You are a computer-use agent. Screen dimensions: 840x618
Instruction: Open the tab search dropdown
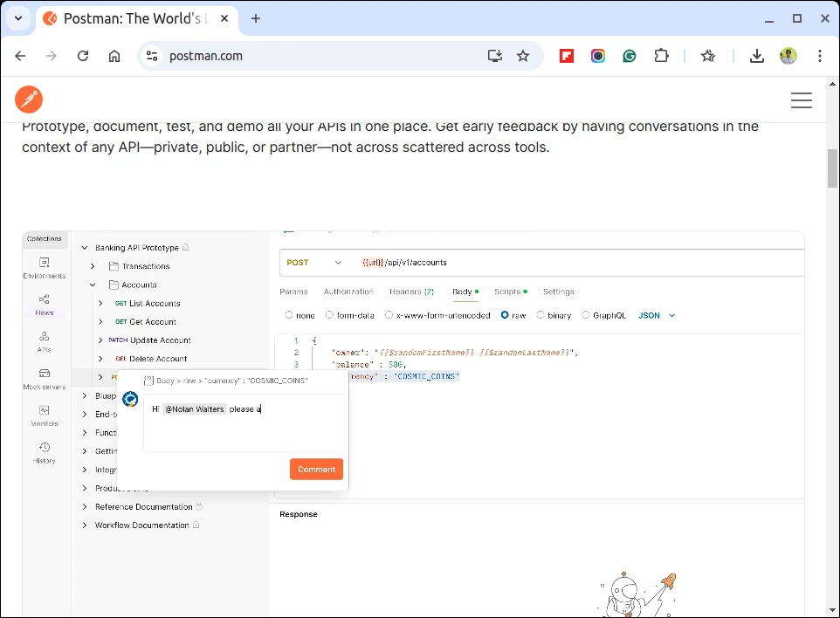(18, 18)
